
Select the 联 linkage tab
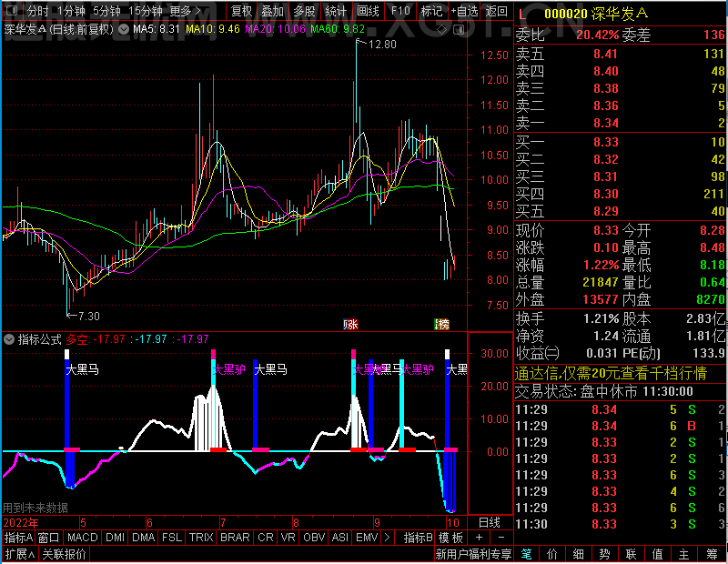click(631, 554)
